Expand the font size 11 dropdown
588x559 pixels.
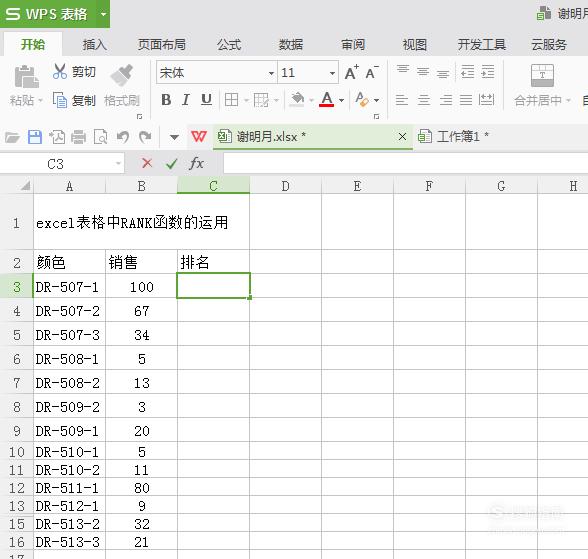pos(332,73)
